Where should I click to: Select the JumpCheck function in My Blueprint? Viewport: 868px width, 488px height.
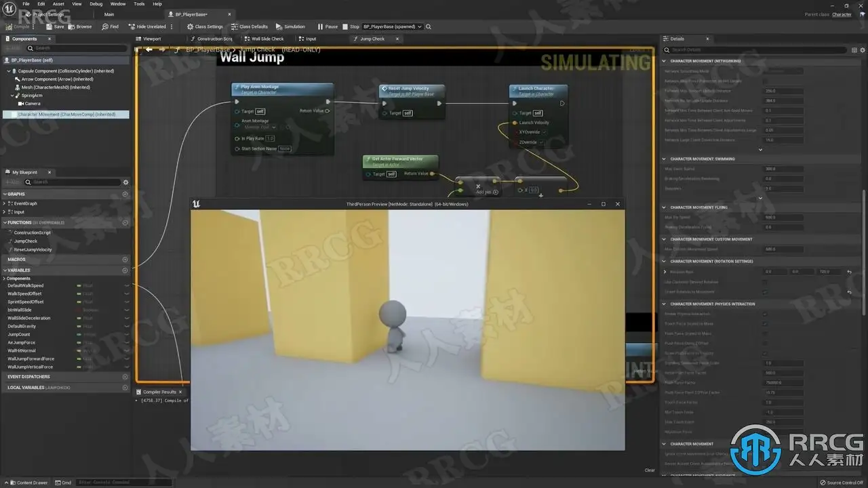tap(26, 241)
